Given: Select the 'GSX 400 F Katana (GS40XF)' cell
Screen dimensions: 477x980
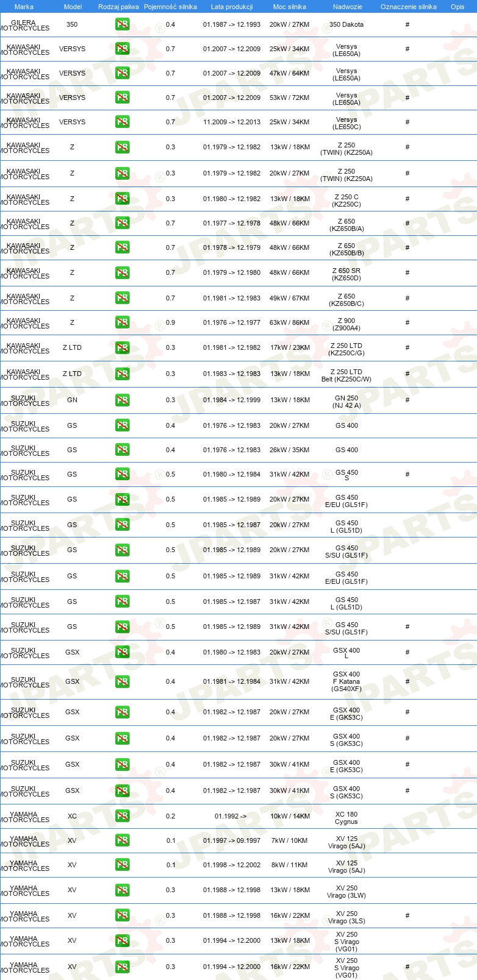Looking at the screenshot, I should click(x=346, y=681).
